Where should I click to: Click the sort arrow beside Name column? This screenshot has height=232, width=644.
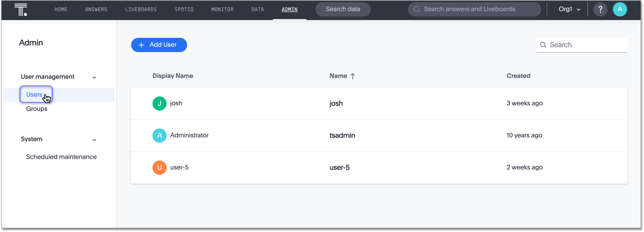point(353,76)
